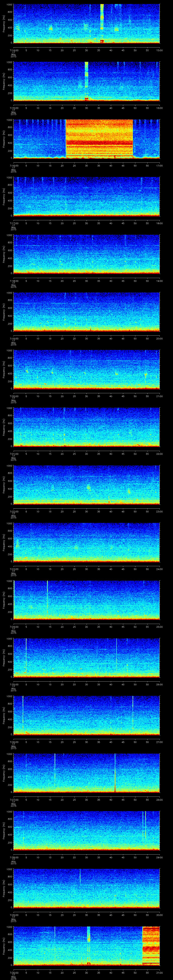This screenshot has width=173, height=980.
Task: Click the spectrogram panel starting at 7:19:00
Action: click(87, 312)
